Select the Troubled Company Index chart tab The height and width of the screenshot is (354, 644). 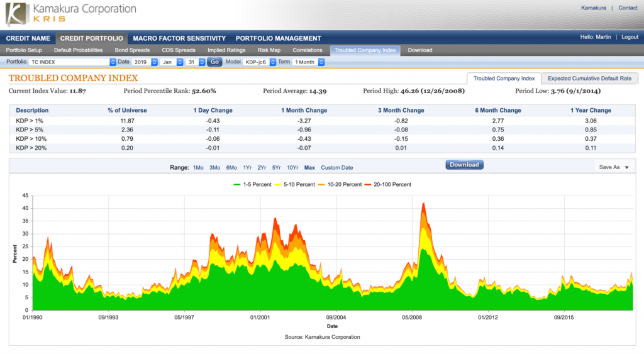click(504, 79)
